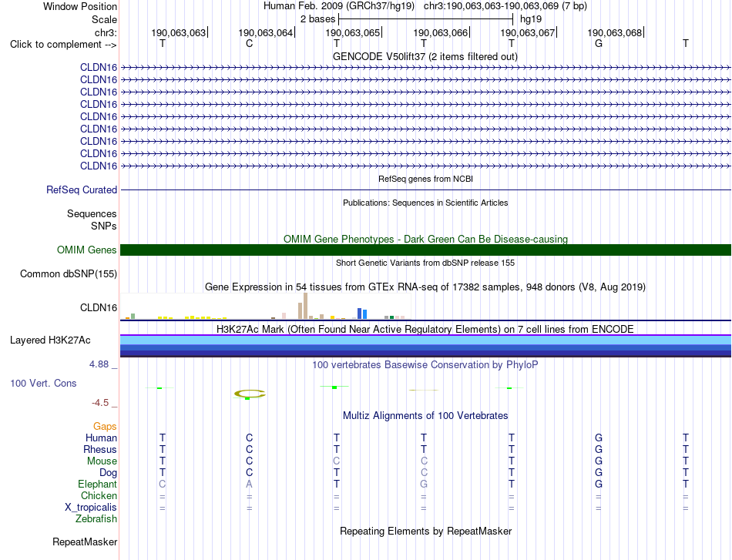This screenshot has height=560, width=732.
Task: Click the Elephant row's faded A base
Action: pos(250,484)
